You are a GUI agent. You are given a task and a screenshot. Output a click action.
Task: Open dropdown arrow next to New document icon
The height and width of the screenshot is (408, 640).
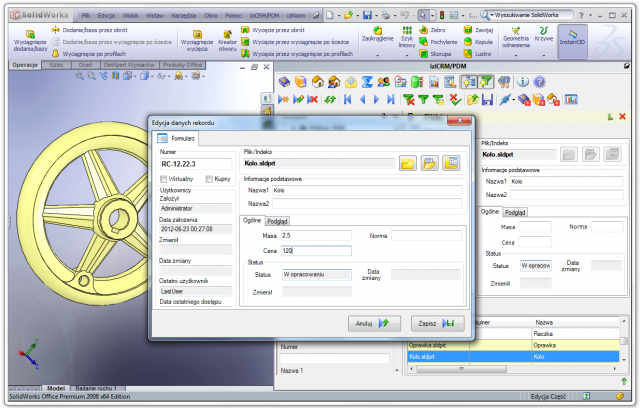(x=339, y=16)
